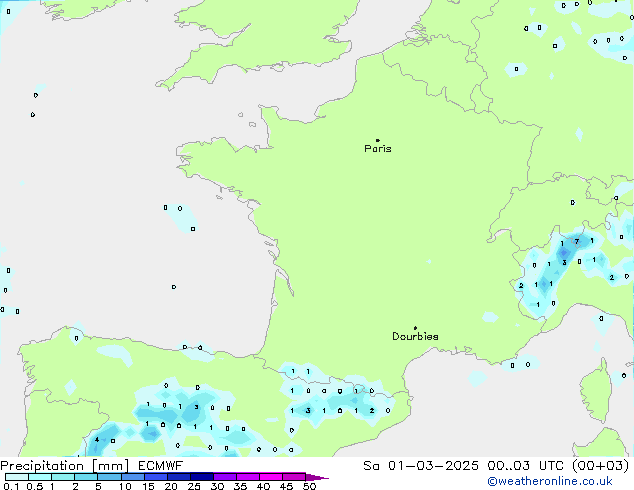Click legend scale label '35'

click(240, 486)
